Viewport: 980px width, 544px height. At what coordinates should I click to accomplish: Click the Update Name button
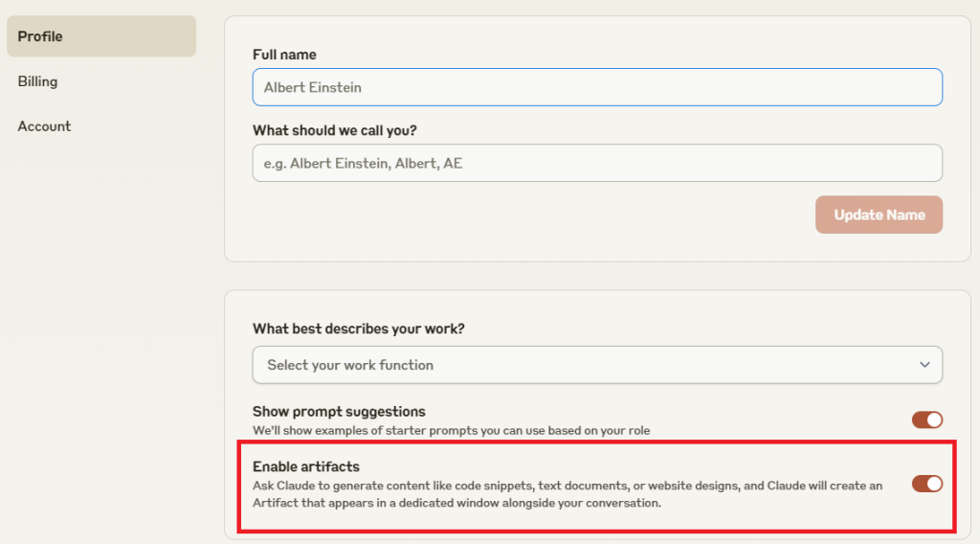tap(879, 215)
